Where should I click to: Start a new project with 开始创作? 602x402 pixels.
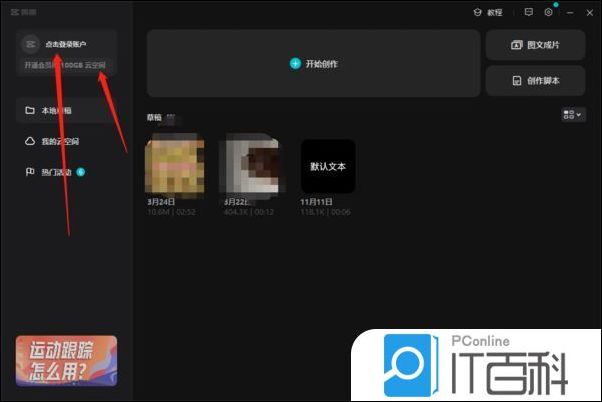[x=313, y=63]
